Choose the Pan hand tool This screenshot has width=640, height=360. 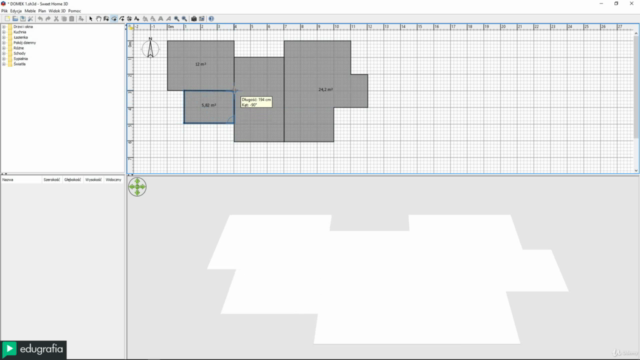point(99,19)
